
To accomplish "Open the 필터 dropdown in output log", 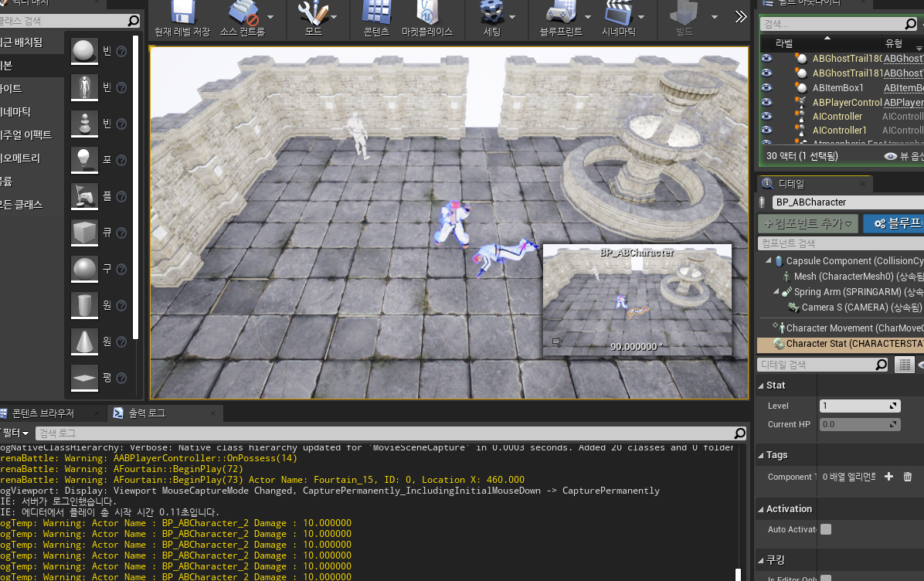I will click(x=15, y=433).
